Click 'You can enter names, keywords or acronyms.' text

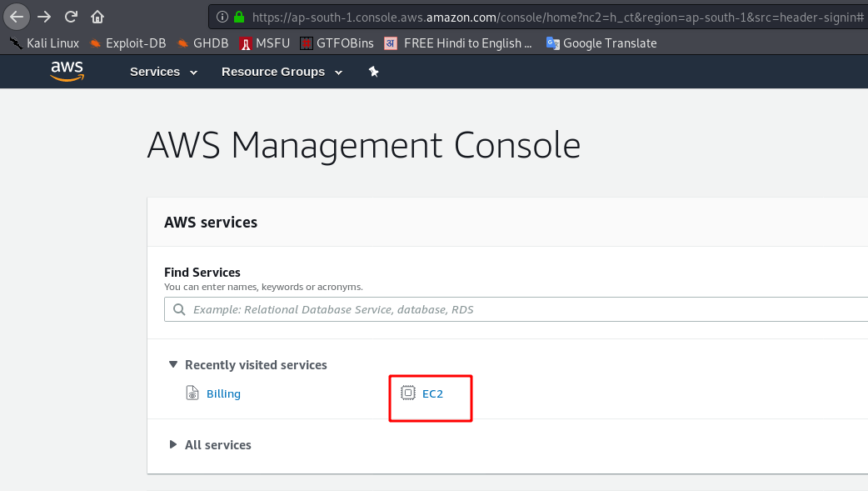coord(263,287)
